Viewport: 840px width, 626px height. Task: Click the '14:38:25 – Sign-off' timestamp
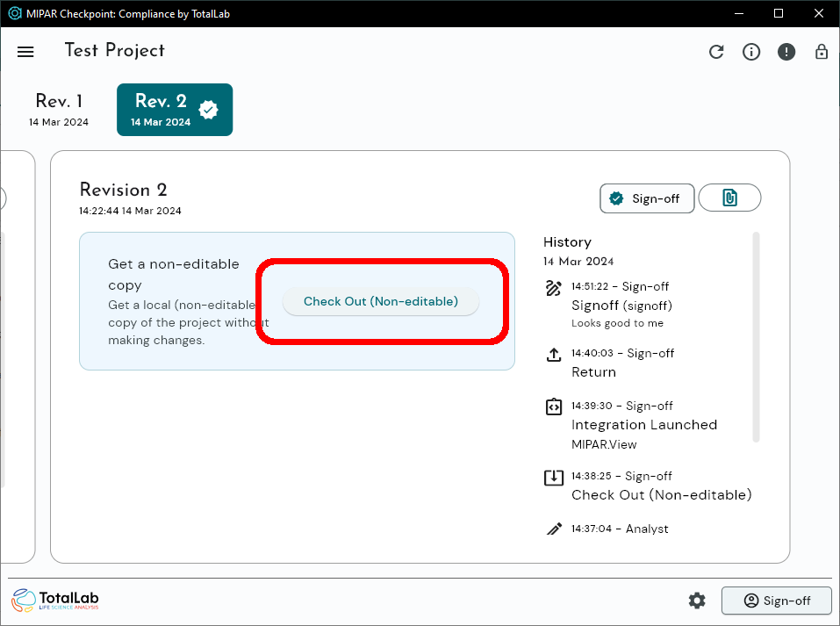(x=621, y=476)
